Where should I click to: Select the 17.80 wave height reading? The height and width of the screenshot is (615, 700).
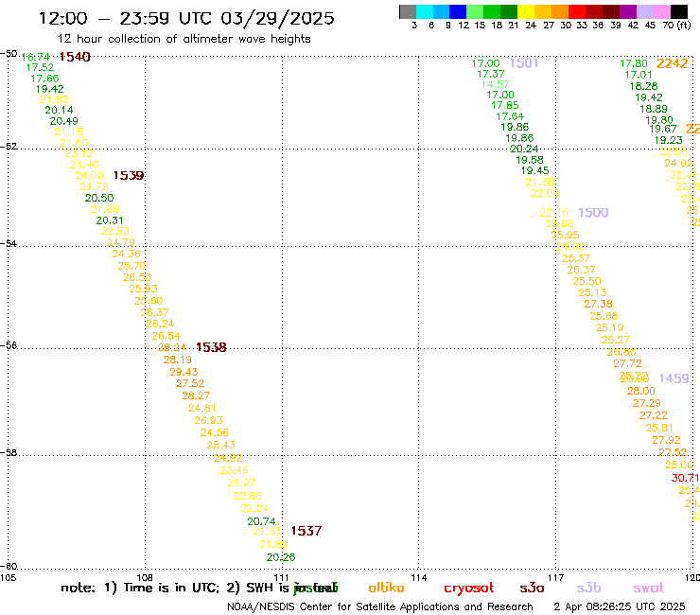634,64
